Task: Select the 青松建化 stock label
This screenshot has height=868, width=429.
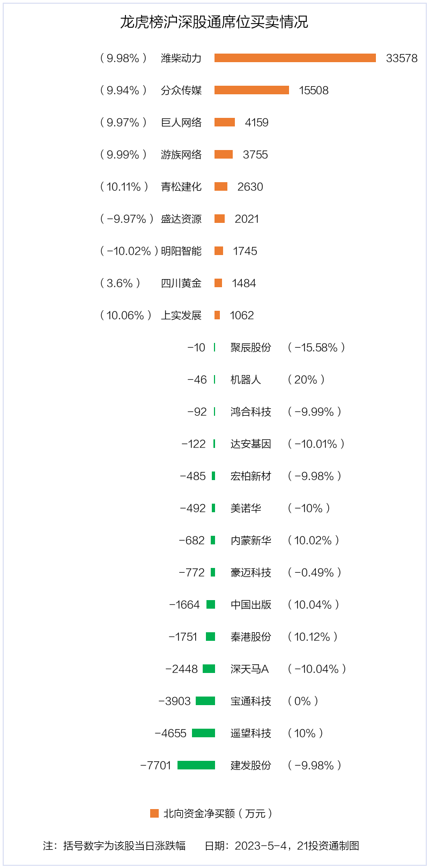Action: (x=181, y=186)
